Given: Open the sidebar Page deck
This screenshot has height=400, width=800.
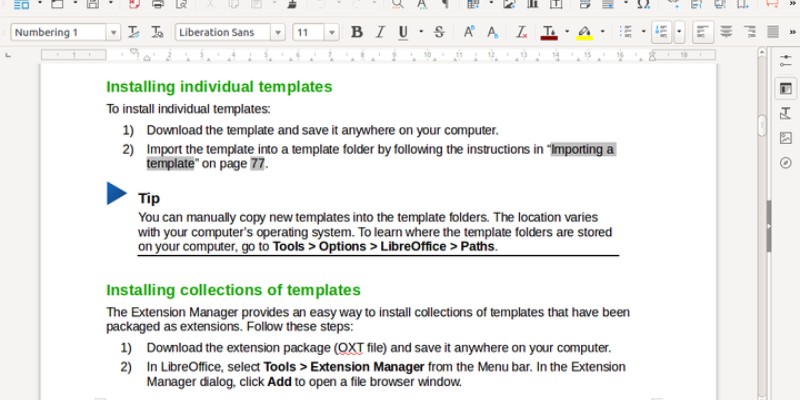Looking at the screenshot, I should click(786, 88).
